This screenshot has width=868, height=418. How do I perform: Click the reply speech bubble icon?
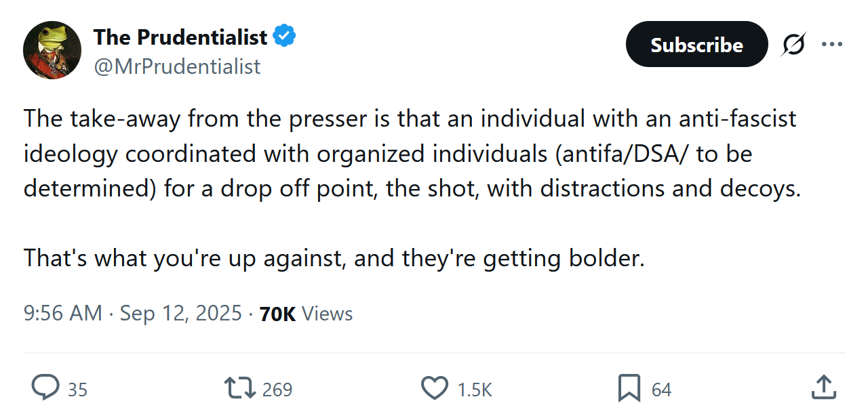45,388
